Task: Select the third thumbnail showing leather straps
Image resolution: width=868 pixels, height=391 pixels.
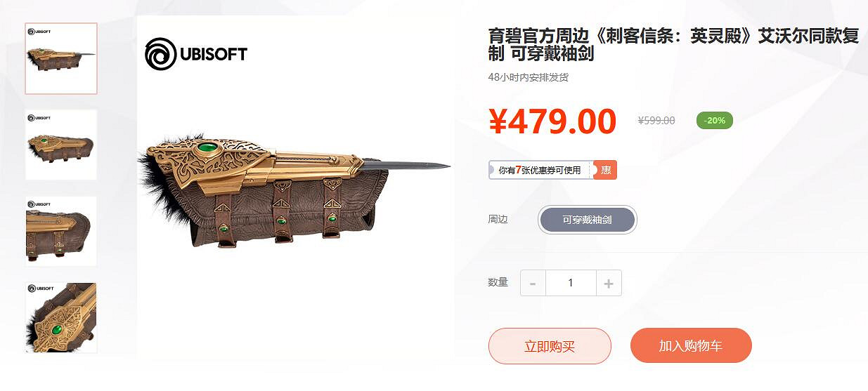Action: (x=61, y=231)
